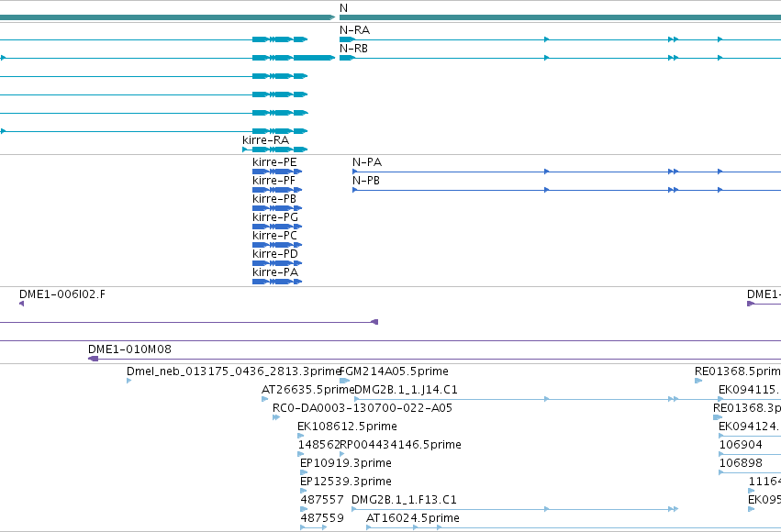Click the FGM214A05.5prime feature arrow glyph

tap(345, 381)
